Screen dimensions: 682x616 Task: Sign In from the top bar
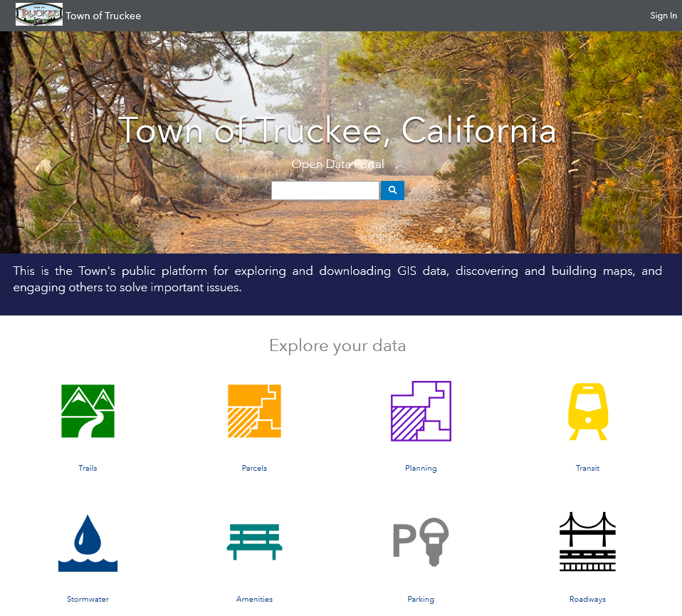coord(663,16)
